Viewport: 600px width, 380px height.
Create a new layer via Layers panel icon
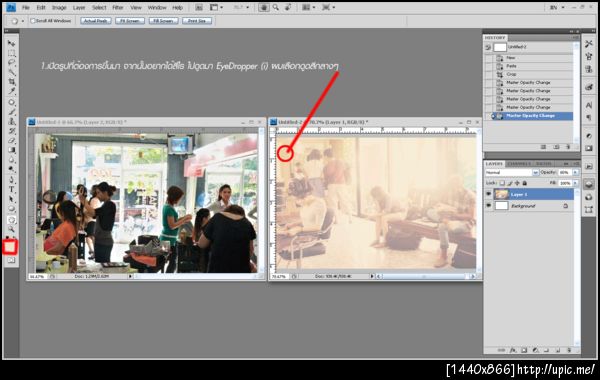pos(558,350)
